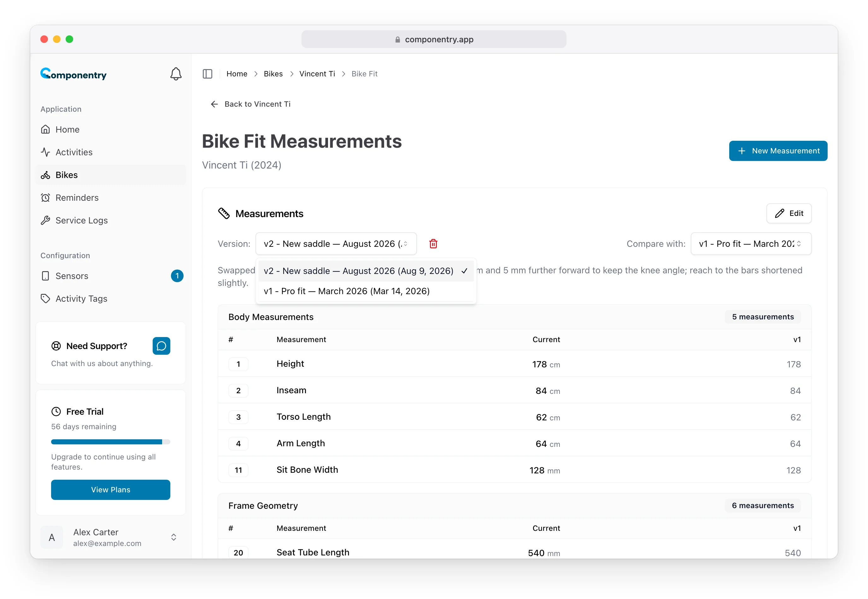This screenshot has height=599, width=868.
Task: Click the Inseam measurement row
Action: 514,390
